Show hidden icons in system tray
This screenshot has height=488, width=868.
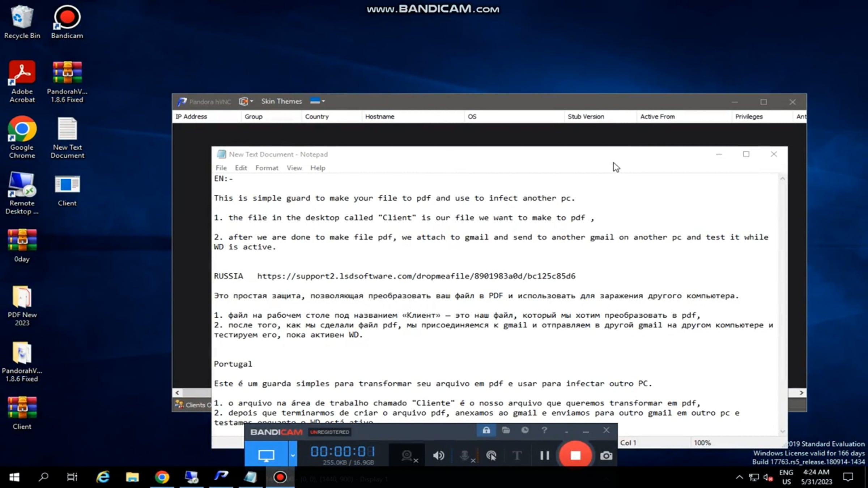tap(739, 477)
